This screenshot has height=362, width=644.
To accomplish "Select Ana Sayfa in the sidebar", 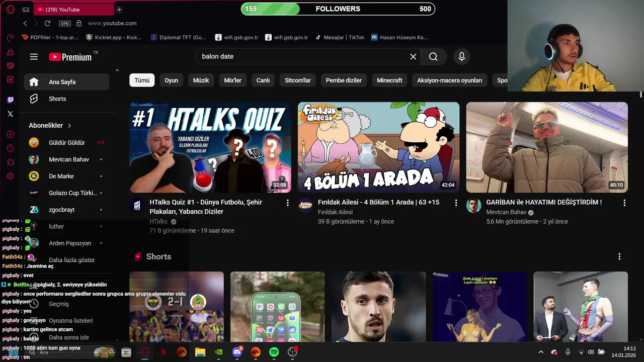I will click(66, 82).
